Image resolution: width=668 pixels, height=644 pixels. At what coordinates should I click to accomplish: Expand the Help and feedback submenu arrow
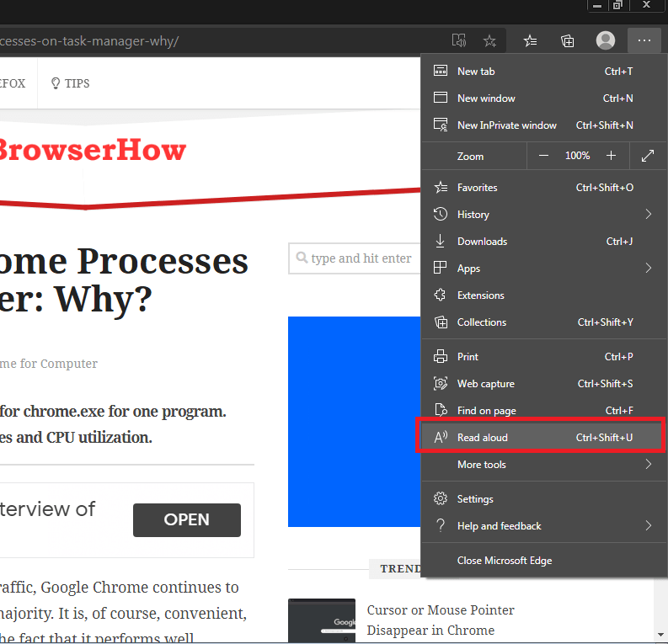click(x=649, y=525)
